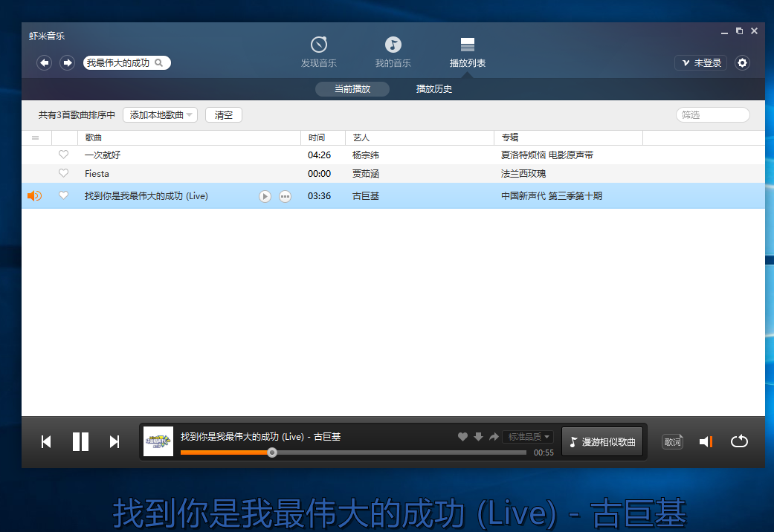Open 我的音乐 in the top navigation
774x532 pixels.
pos(393,51)
